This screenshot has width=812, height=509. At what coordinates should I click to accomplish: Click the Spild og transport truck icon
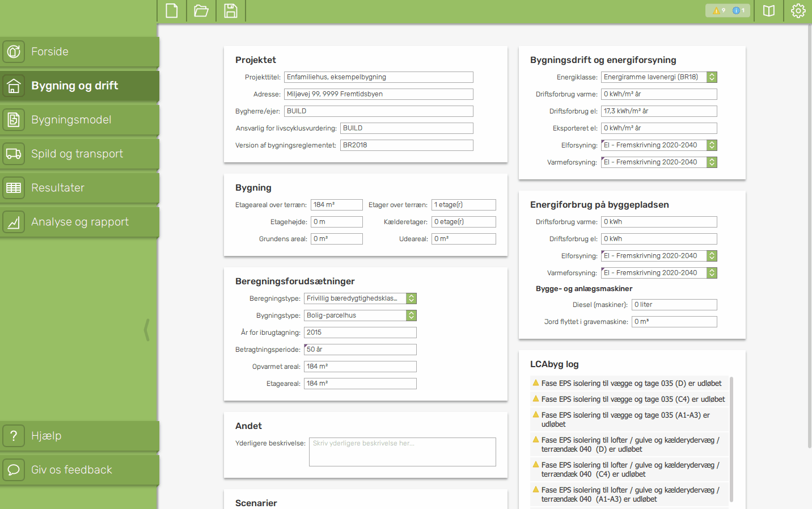click(x=14, y=154)
